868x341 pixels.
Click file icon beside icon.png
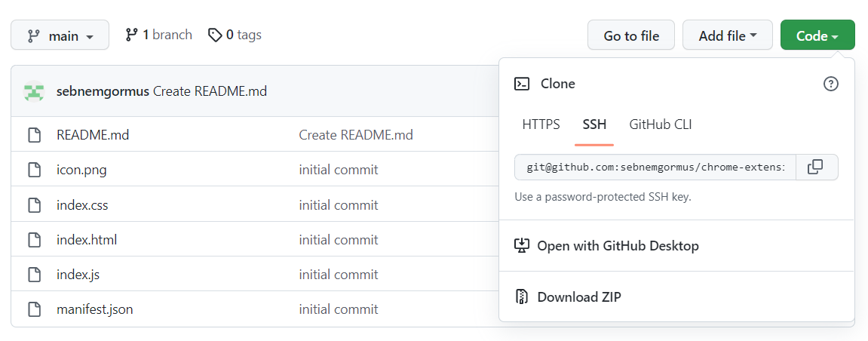pos(35,170)
